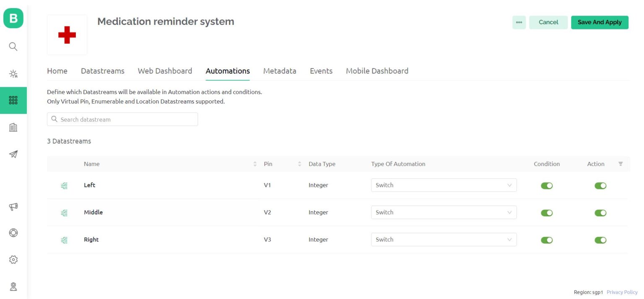Viewport: 644px width, 299px height.
Task: Turn off the Action toggle for Middle datastream
Action: (x=600, y=212)
